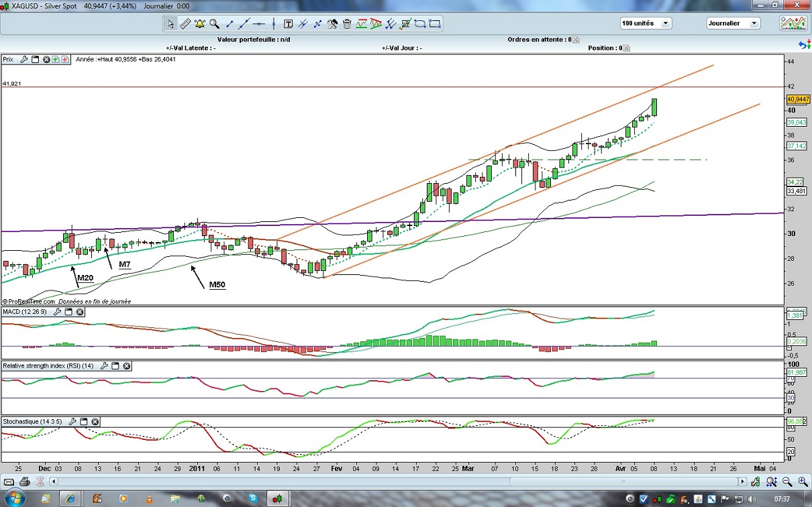Open the Prix panel wrench settings
812x507 pixels.
(24, 59)
